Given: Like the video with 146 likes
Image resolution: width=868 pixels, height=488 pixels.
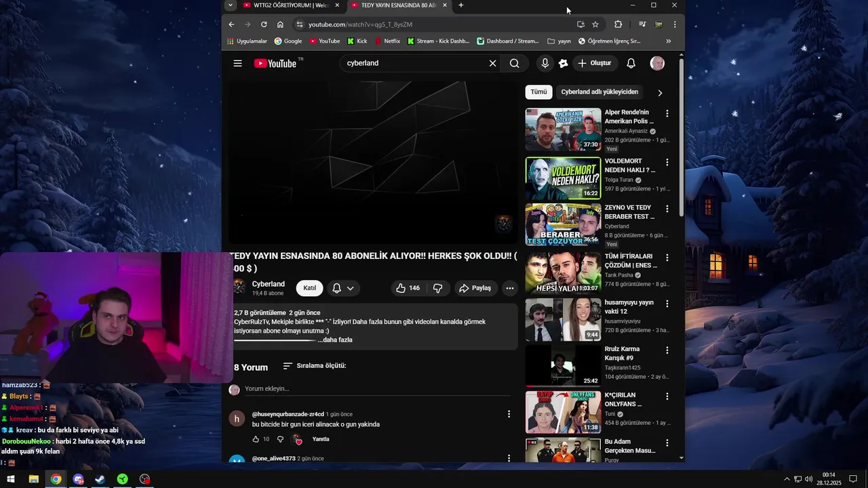Looking at the screenshot, I should click(408, 288).
